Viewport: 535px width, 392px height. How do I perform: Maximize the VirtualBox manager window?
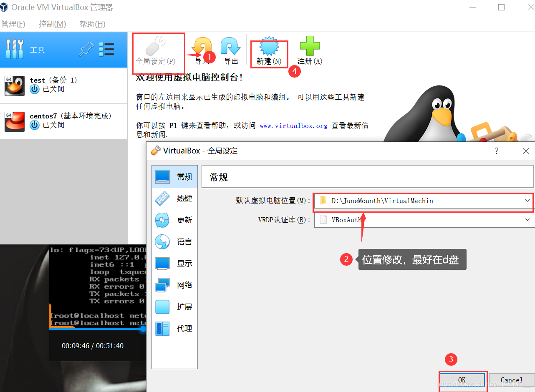click(501, 7)
